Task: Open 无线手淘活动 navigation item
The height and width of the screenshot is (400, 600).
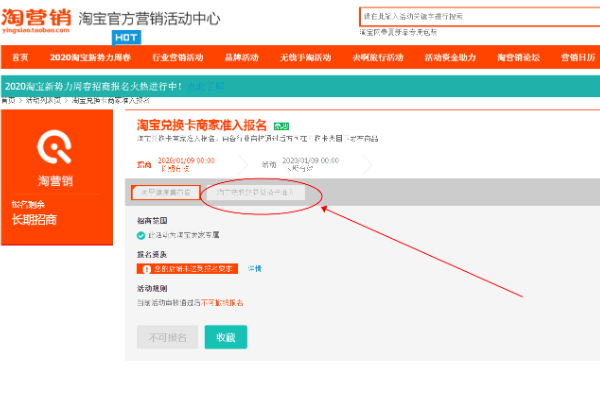Action: (299, 57)
